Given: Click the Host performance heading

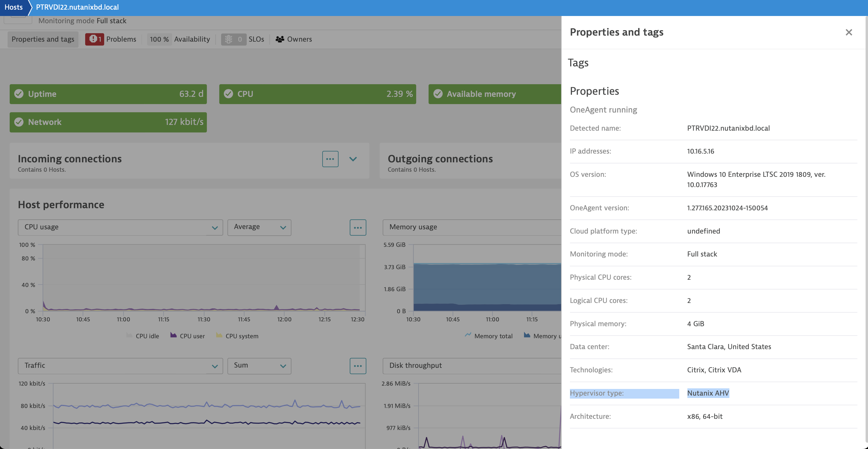Looking at the screenshot, I should (61, 205).
